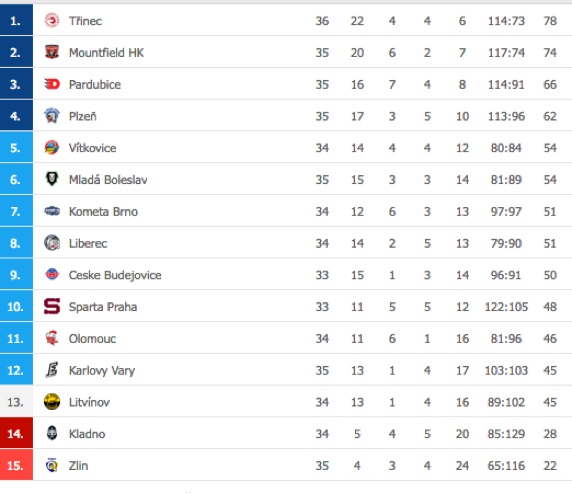
Task: Click Sparta Praha score 122:105
Action: point(506,307)
